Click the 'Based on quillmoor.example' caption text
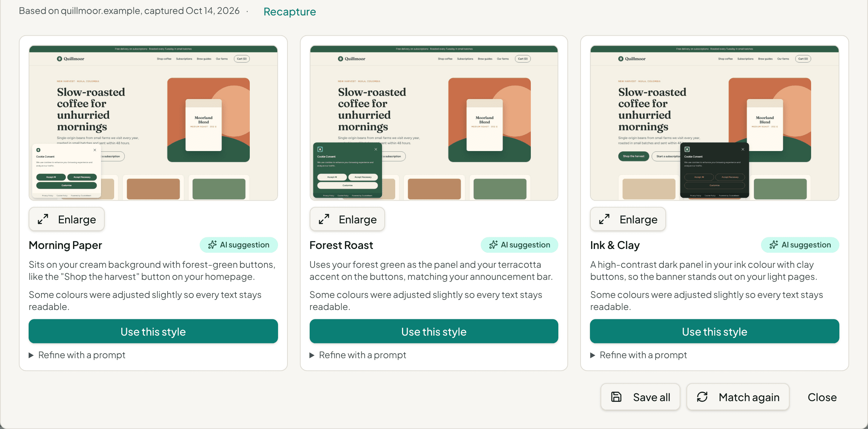This screenshot has height=429, width=868. 129,11
